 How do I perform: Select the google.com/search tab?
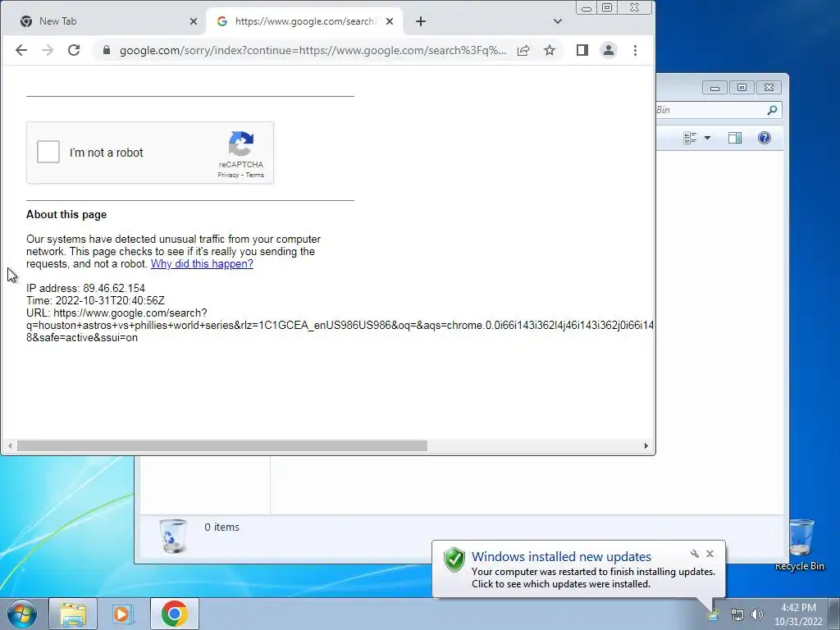pyautogui.click(x=304, y=21)
